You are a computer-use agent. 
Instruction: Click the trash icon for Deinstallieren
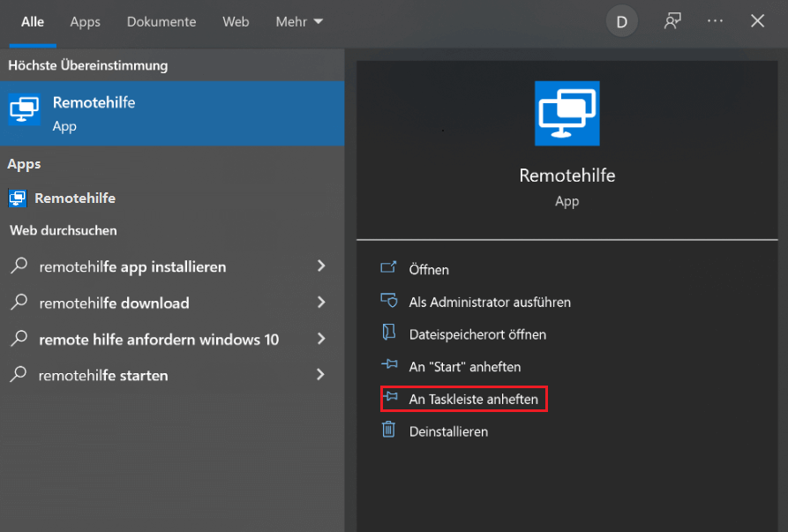point(388,430)
